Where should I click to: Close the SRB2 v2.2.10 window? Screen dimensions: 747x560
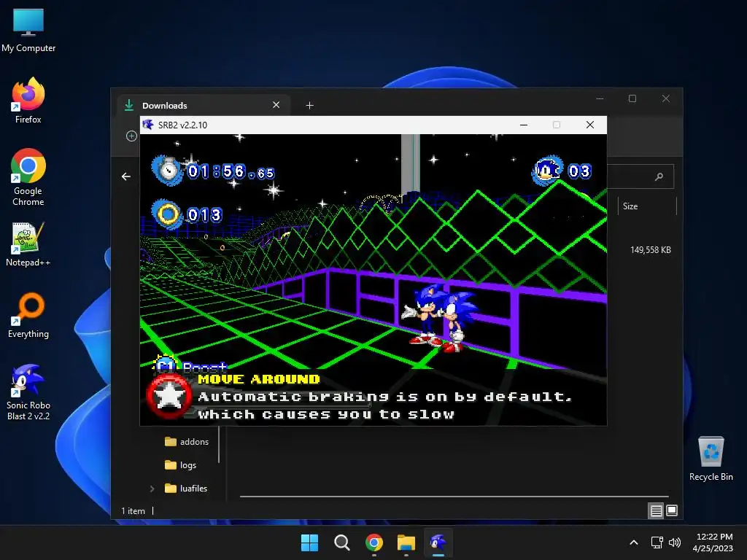point(589,125)
